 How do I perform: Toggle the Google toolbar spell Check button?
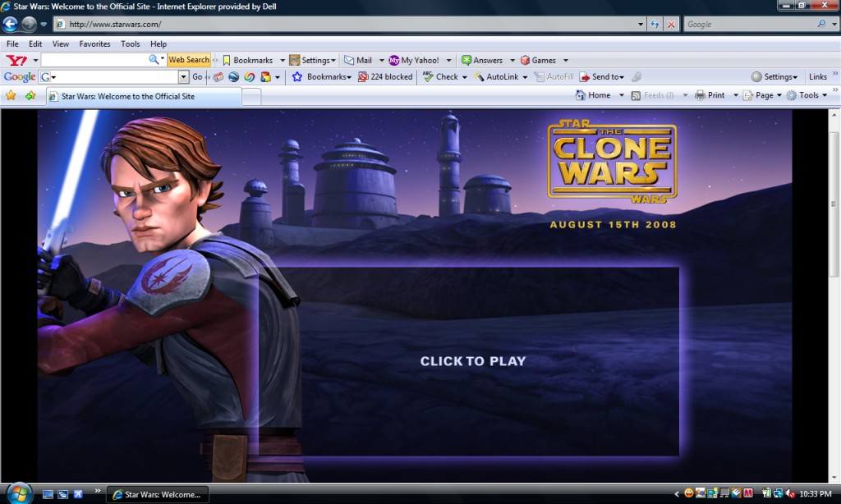[x=440, y=77]
